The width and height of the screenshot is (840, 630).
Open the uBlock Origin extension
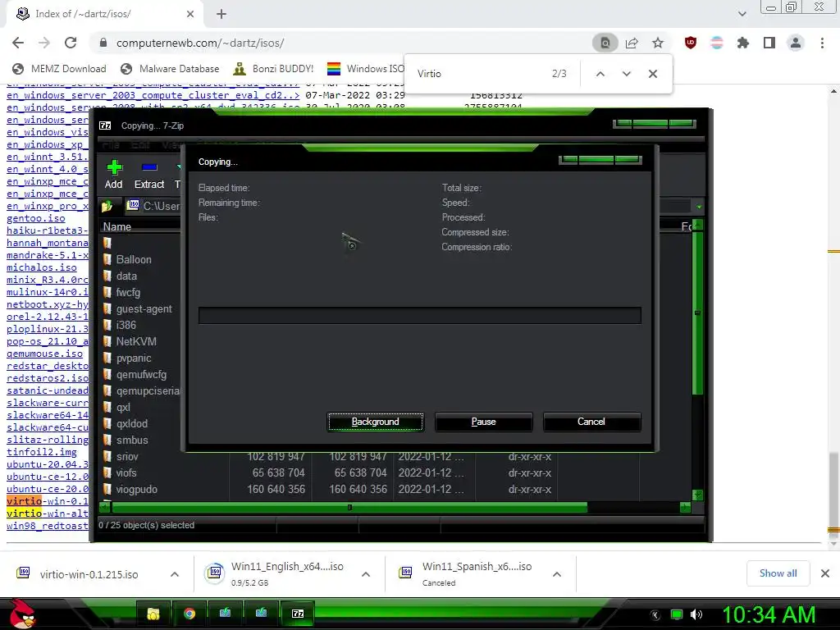click(x=691, y=43)
